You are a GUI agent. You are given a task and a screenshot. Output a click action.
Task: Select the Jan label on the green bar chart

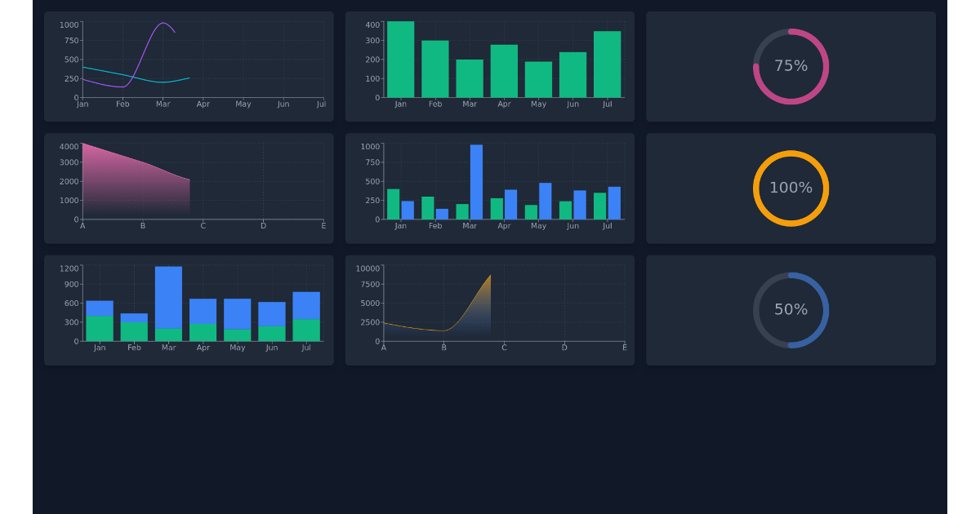pos(400,104)
